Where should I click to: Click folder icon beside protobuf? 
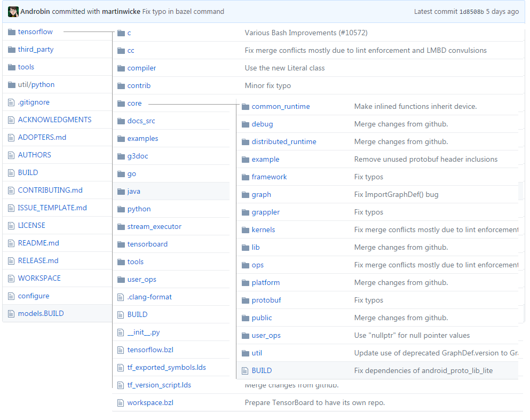click(x=246, y=300)
